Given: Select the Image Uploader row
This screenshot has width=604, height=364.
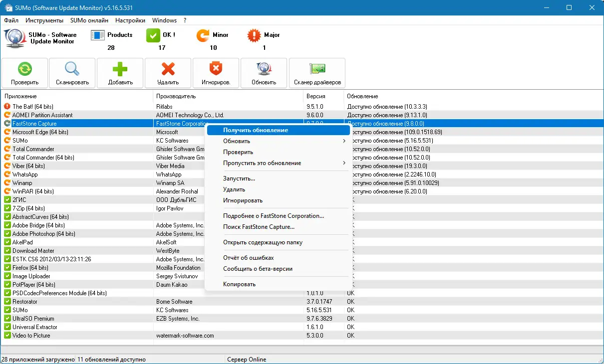Looking at the screenshot, I should 302,276.
